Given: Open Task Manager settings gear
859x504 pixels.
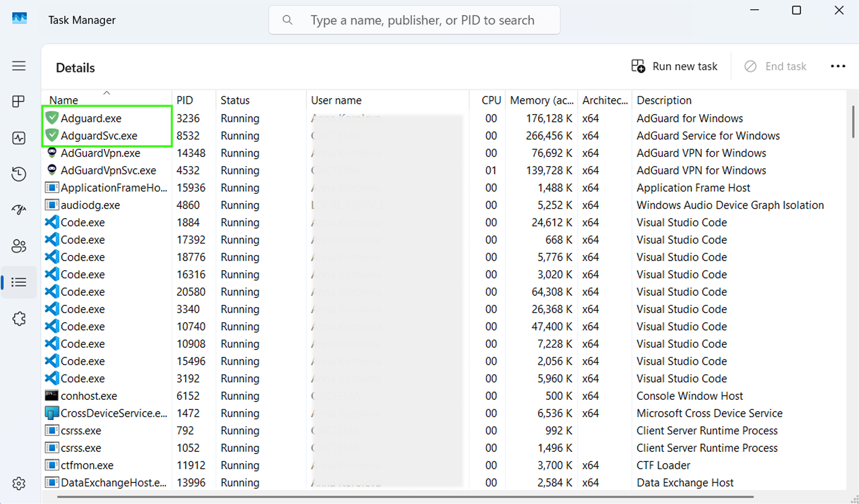Looking at the screenshot, I should coord(19,483).
